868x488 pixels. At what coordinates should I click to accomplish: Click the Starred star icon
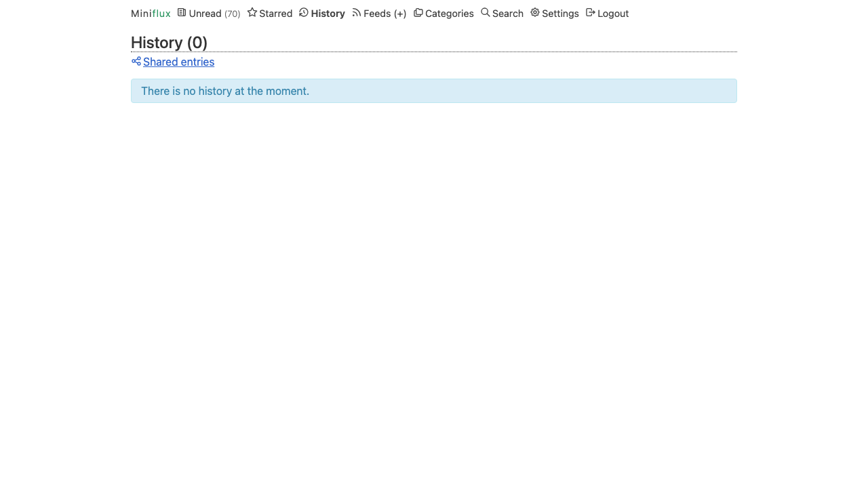[x=252, y=12]
